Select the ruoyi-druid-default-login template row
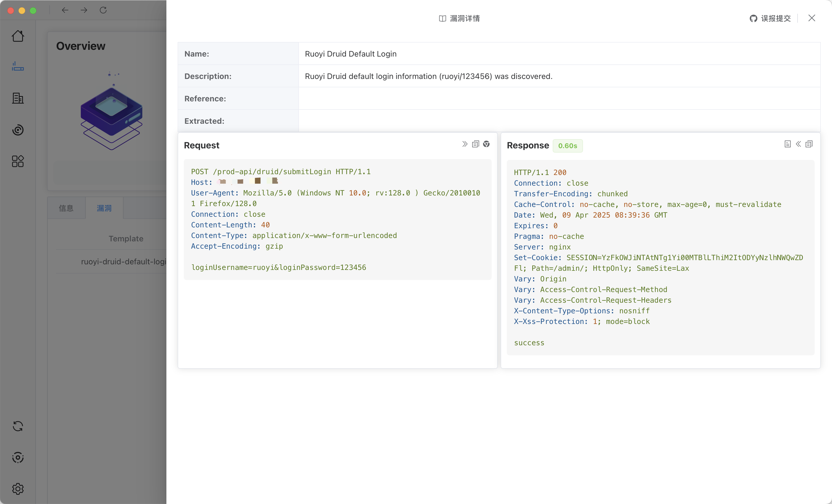The height and width of the screenshot is (504, 832). coord(124,262)
